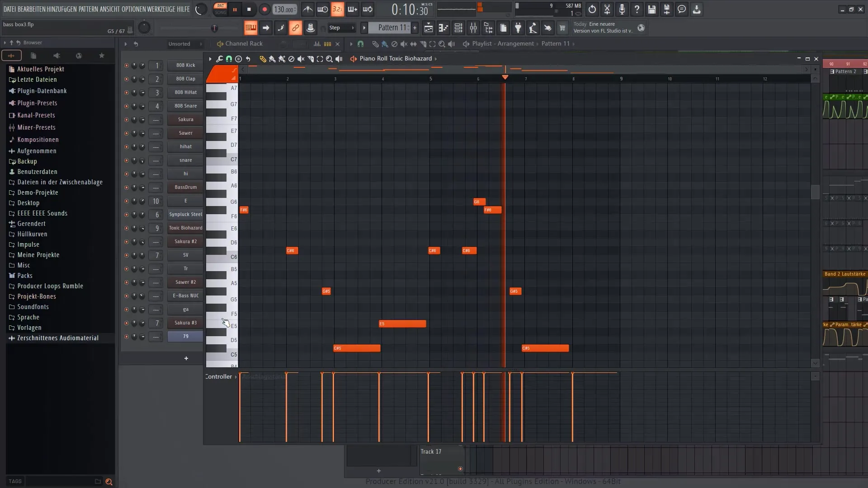Screen dimensions: 868x488
Task: Open the WERKZEUGE menu
Action: (161, 9)
